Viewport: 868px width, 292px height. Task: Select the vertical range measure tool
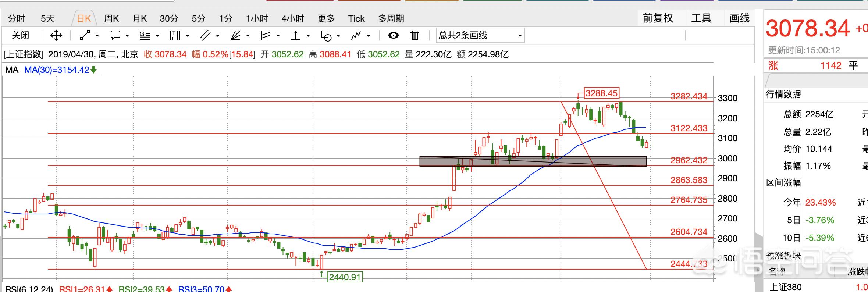pos(295,35)
